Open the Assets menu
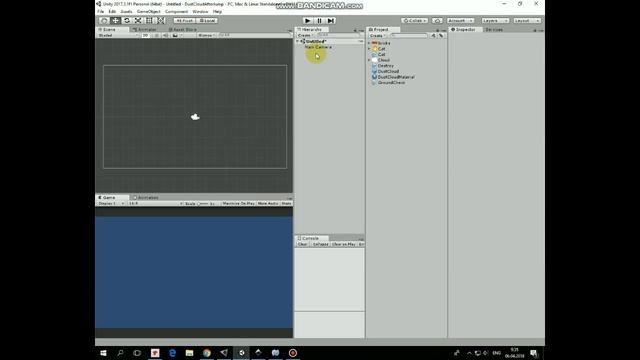 tap(127, 11)
